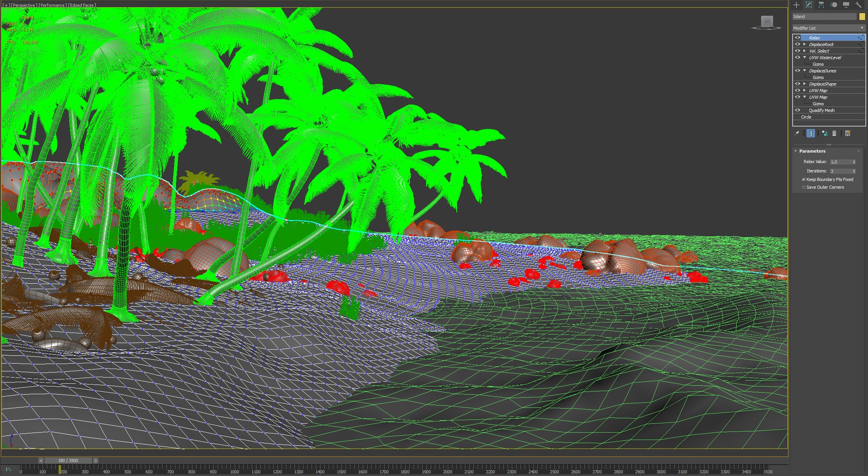Collapse the DisplaceDunes modifier arrow
This screenshot has height=476, width=868.
click(805, 71)
